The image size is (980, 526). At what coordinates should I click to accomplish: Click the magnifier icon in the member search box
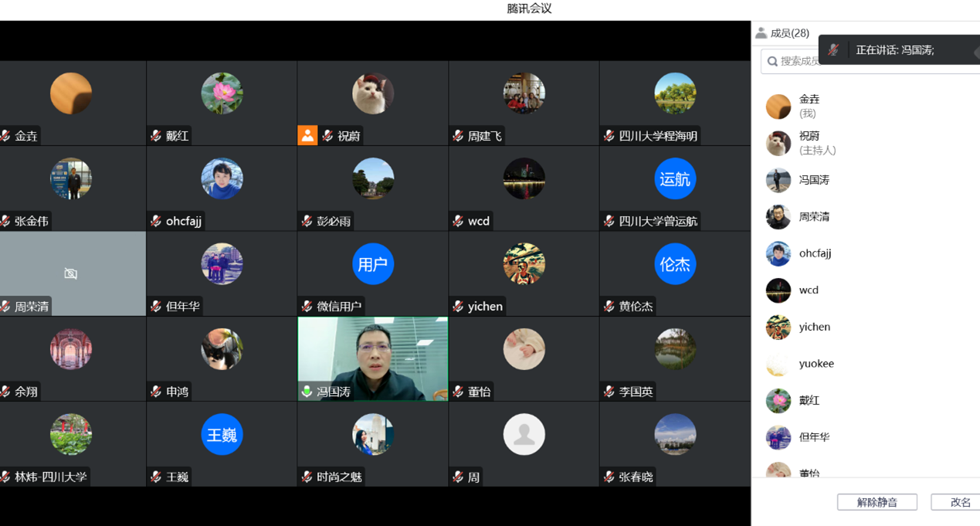[x=772, y=61]
